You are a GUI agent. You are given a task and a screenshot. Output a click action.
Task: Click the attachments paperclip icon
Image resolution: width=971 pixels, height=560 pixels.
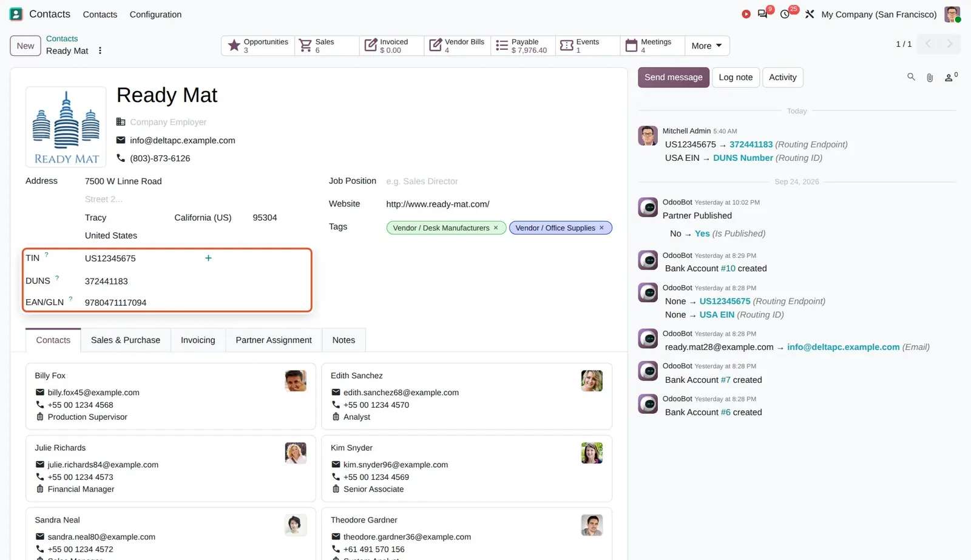(930, 78)
